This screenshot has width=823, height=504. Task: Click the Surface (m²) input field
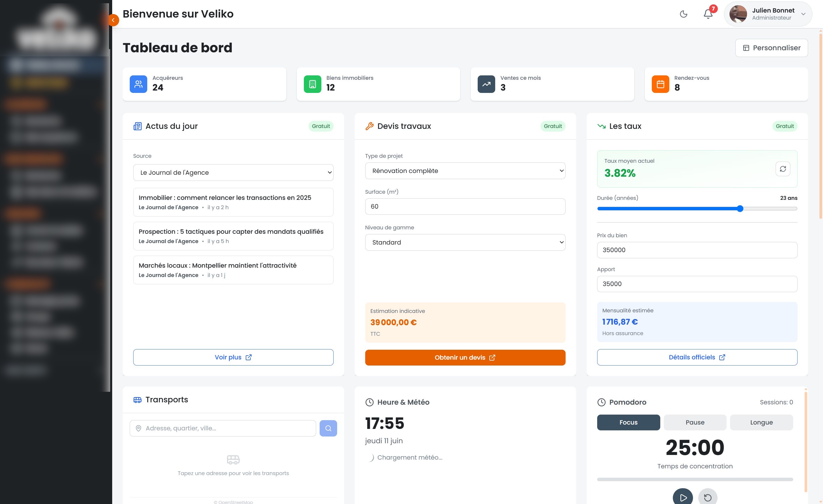[465, 206]
